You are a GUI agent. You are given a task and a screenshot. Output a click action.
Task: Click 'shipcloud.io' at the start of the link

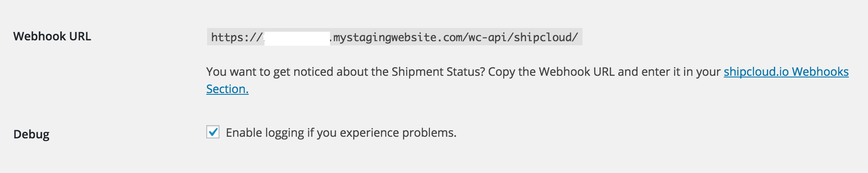[756, 72]
